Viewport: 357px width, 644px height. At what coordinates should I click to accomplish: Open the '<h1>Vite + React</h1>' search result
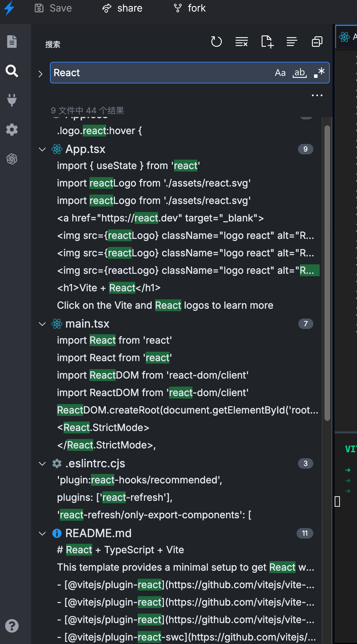pyautogui.click(x=109, y=288)
